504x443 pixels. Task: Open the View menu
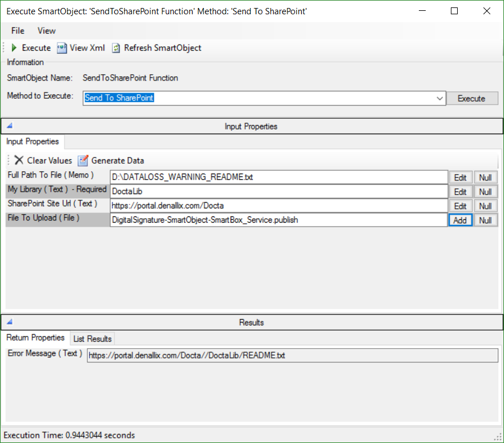(x=46, y=31)
